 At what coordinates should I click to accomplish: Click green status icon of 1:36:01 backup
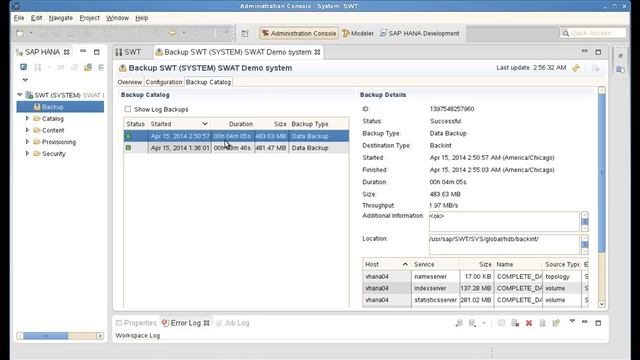(128, 148)
